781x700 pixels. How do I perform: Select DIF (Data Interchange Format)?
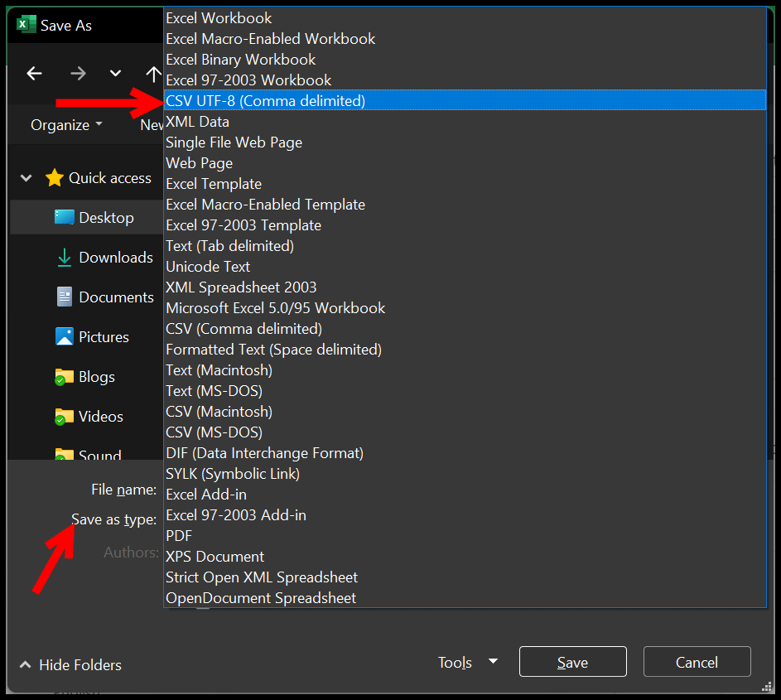(x=465, y=453)
